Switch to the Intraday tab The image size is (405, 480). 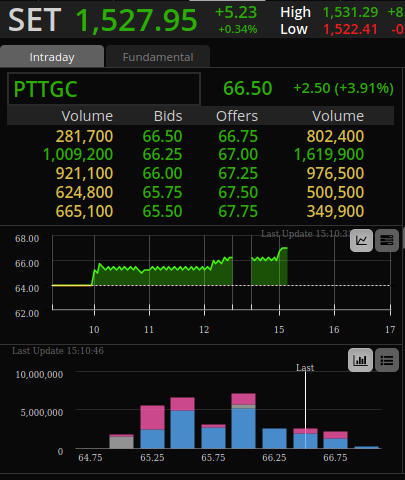coord(52,57)
